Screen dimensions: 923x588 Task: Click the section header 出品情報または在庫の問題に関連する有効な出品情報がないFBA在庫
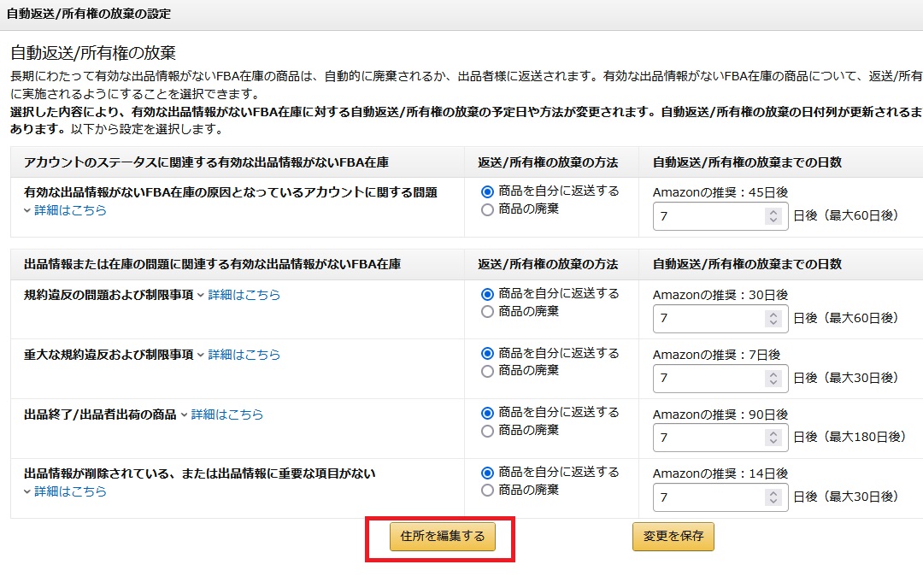tap(212, 264)
